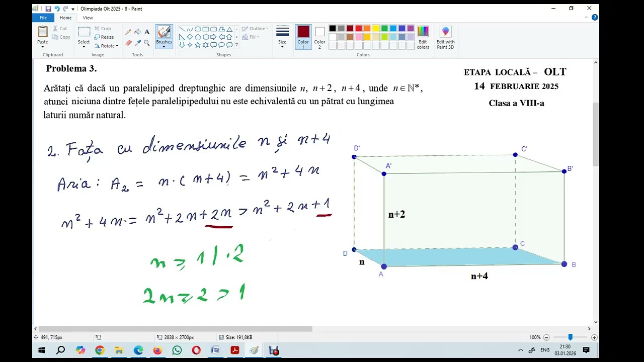Click the horizontal scrollbar right arrow
The width and height of the screenshot is (644, 362).
(x=589, y=329)
